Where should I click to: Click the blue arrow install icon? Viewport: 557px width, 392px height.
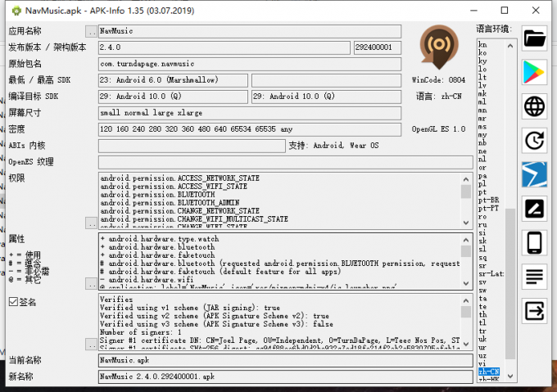tap(534, 174)
